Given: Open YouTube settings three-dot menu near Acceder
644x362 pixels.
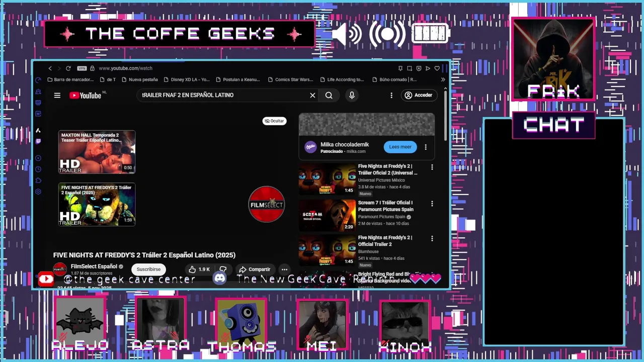Looking at the screenshot, I should pos(391,95).
